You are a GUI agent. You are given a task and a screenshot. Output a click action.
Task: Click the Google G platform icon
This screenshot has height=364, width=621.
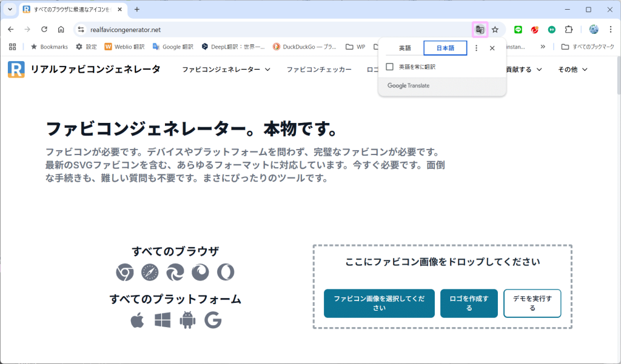213,320
